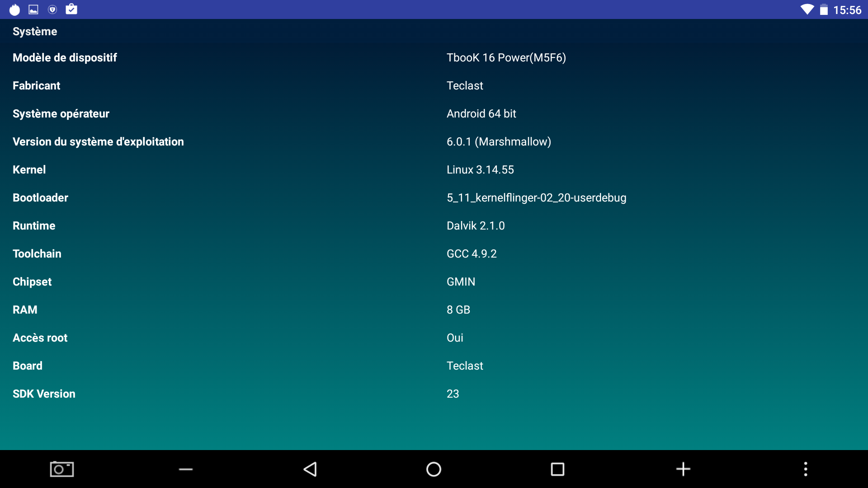Open the three-dot overflow menu

[805, 469]
